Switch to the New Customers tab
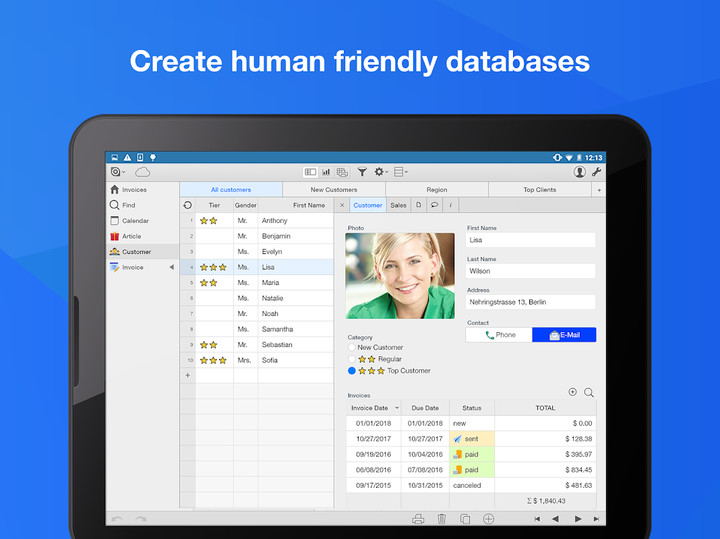The height and width of the screenshot is (539, 720). point(334,190)
